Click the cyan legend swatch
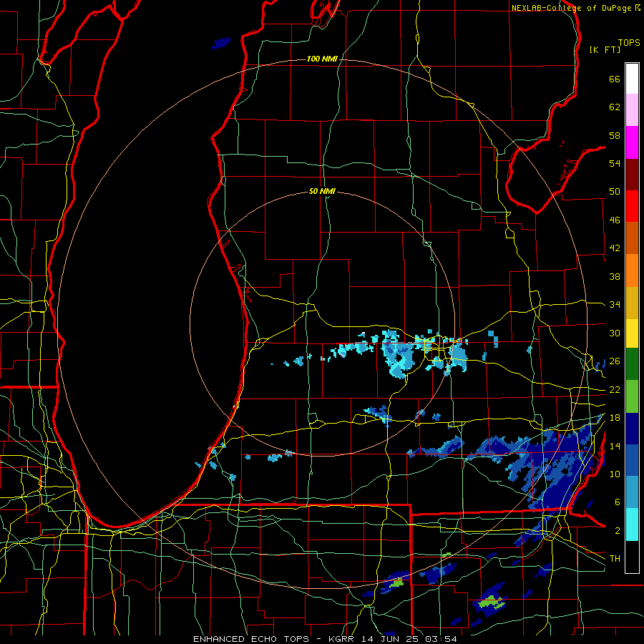Image resolution: width=644 pixels, height=644 pixels. [632, 525]
